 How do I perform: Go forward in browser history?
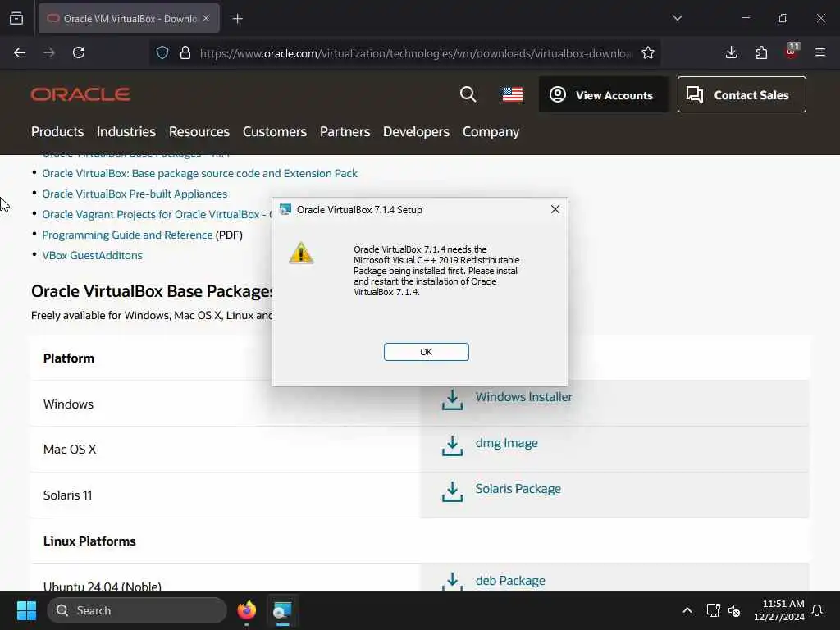point(49,52)
